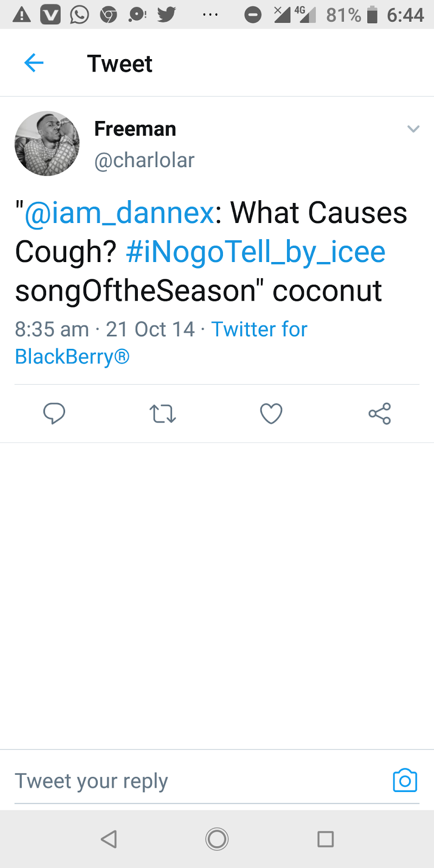Tap the share icon

pos(380,413)
